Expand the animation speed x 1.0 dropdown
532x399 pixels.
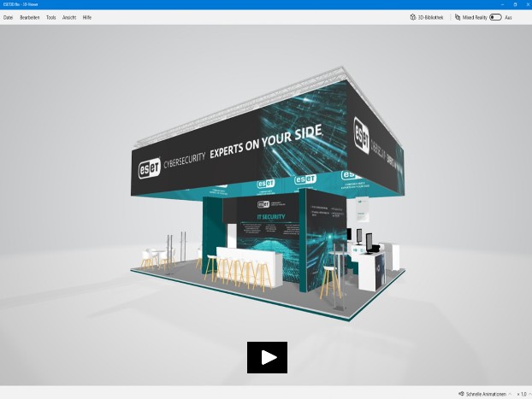pos(522,394)
